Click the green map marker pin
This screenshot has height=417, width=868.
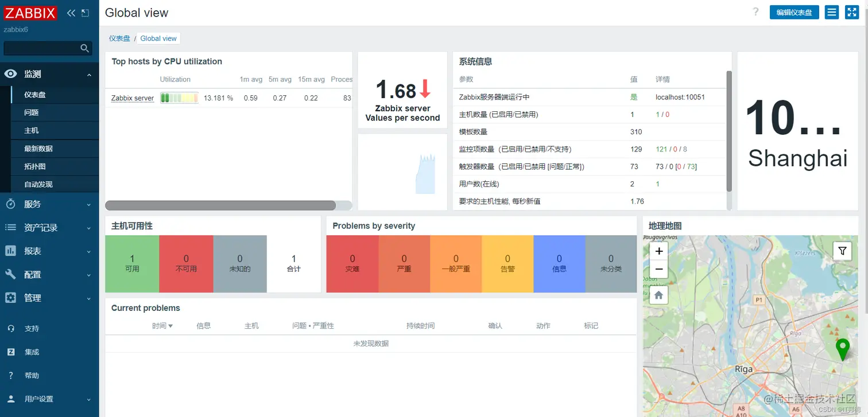pos(842,349)
